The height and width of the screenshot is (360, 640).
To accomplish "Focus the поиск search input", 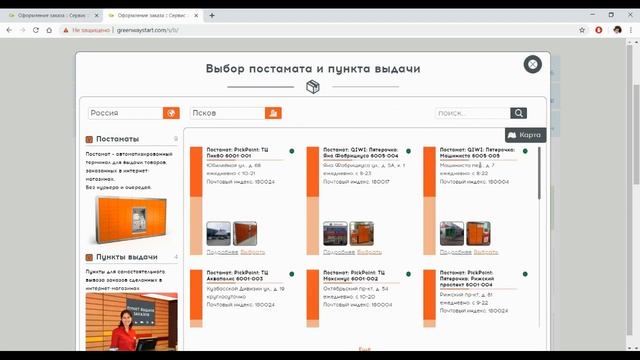I will point(473,113).
